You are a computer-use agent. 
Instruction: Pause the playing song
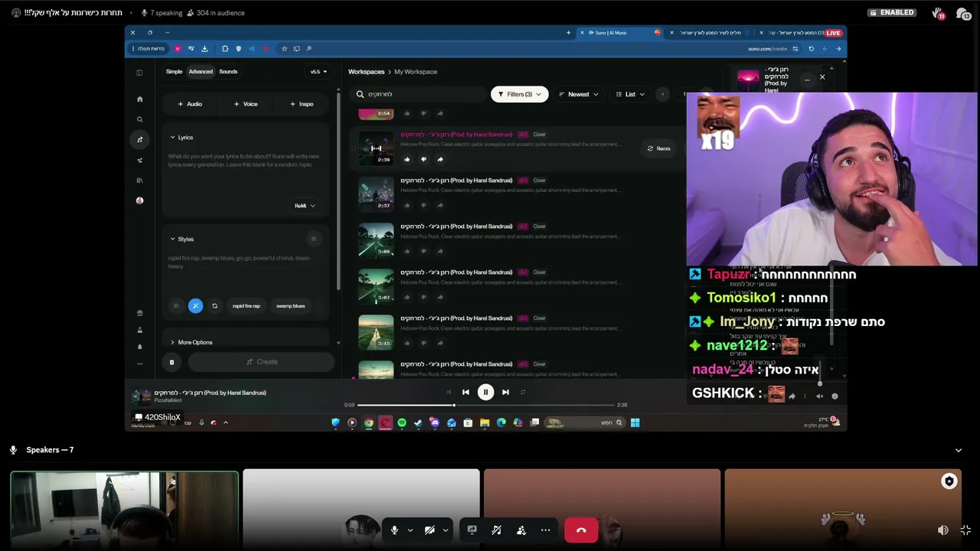coord(485,392)
